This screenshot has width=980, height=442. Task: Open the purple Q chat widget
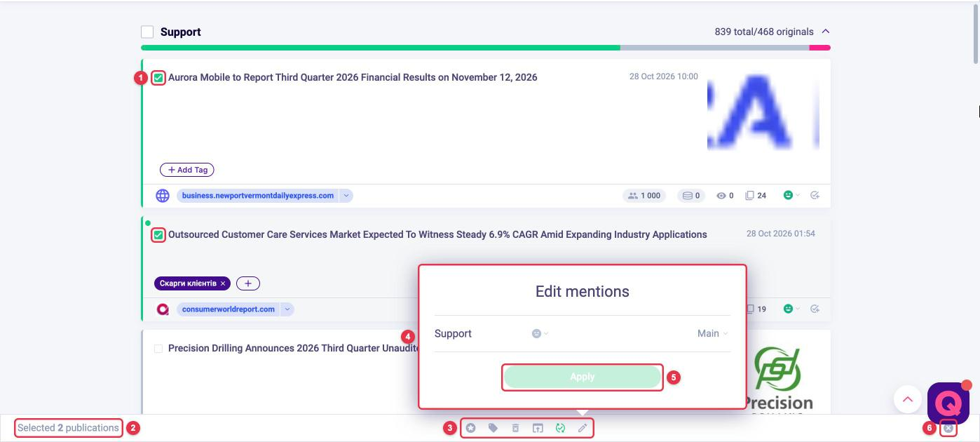[x=948, y=403]
